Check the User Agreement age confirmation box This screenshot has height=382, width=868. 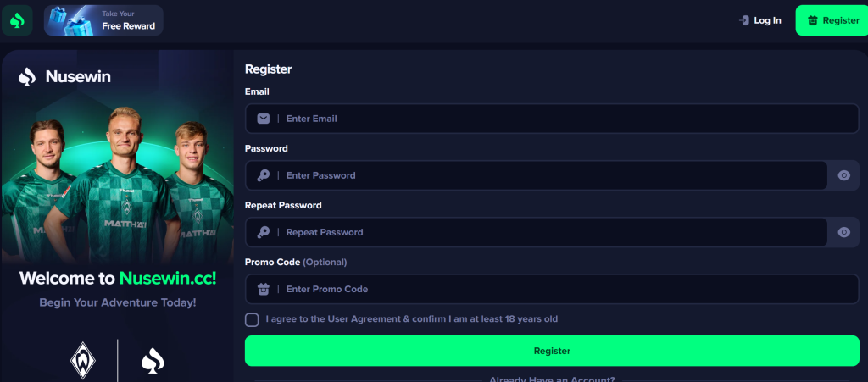pos(252,319)
